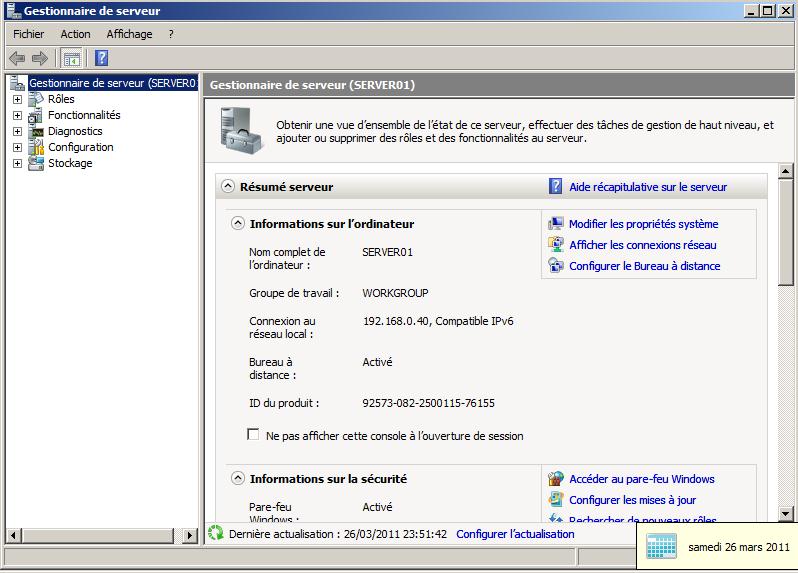Collapse the Résumé serveur section
This screenshot has width=798, height=573.
pyautogui.click(x=228, y=186)
